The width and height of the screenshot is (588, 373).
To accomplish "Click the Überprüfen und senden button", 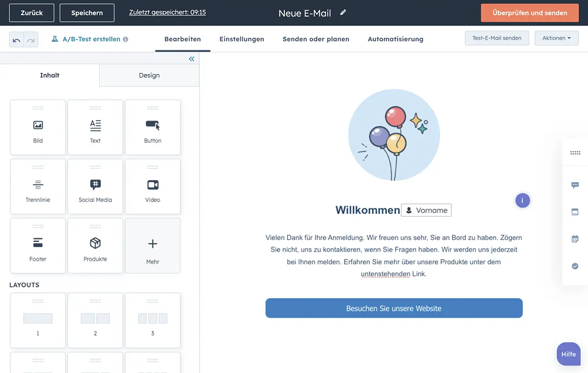I will click(530, 13).
